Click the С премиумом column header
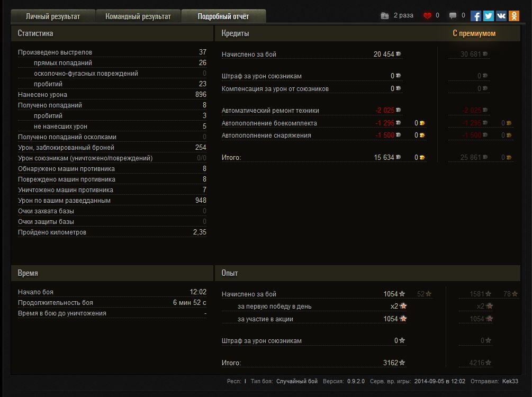Image resolution: width=532 pixels, height=397 pixels. pos(474,33)
